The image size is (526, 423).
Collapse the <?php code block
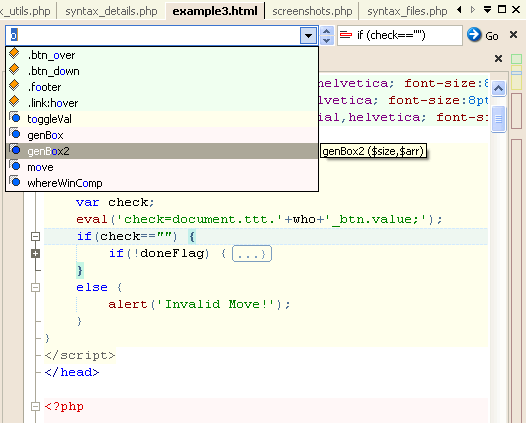pyautogui.click(x=35, y=407)
